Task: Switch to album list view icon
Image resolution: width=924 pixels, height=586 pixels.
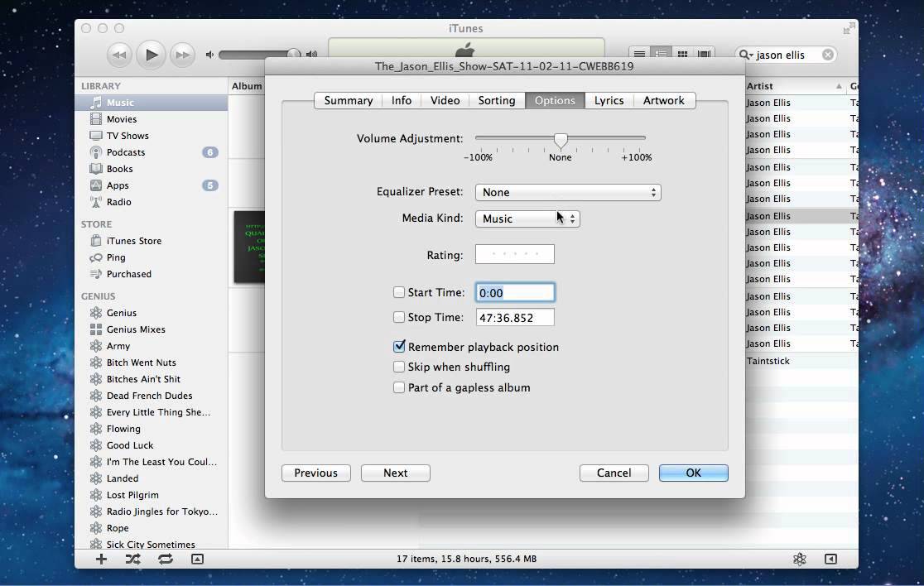Action: point(662,54)
